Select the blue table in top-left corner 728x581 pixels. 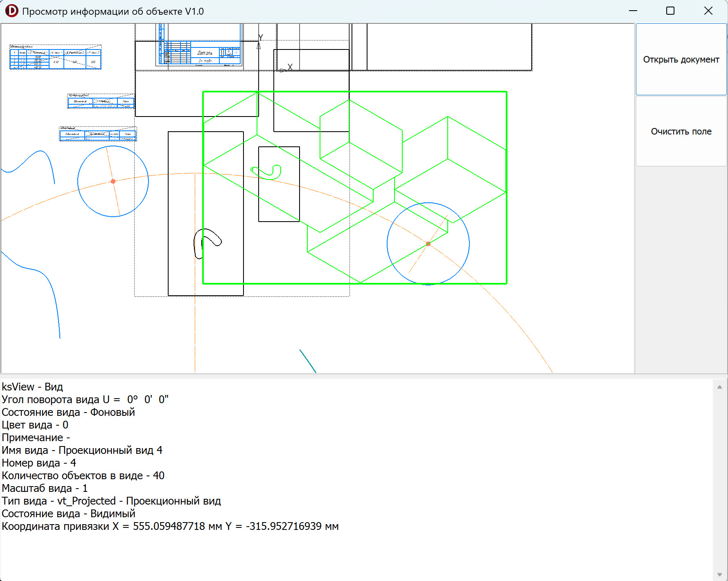tap(55, 58)
